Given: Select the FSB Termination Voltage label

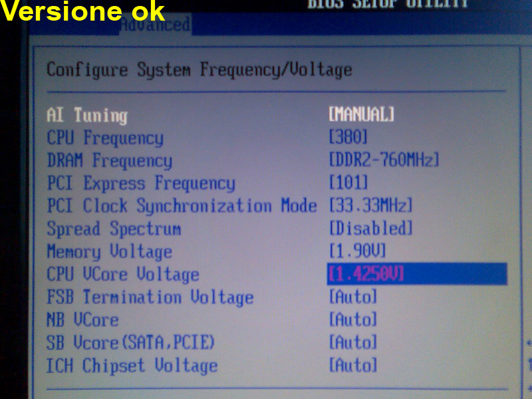Looking at the screenshot, I should click(150, 297).
